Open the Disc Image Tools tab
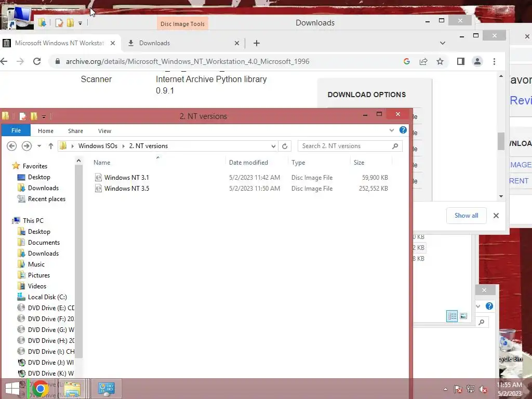532x399 pixels. click(x=182, y=24)
